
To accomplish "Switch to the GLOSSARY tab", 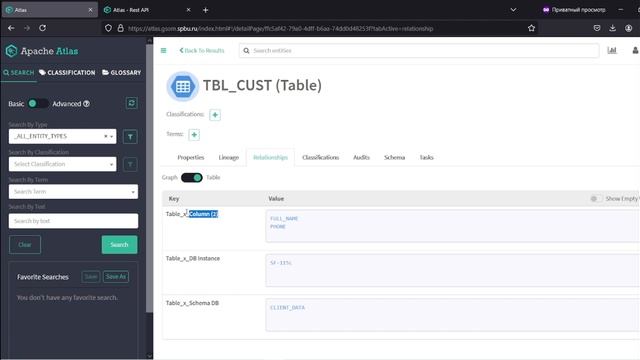I will tap(122, 73).
